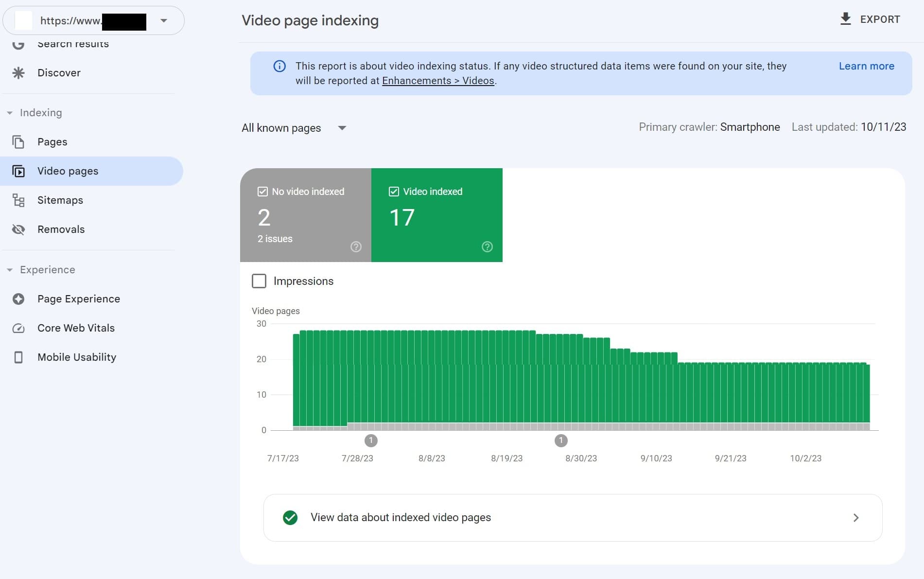Viewport: 924px width, 579px height.
Task: Uncheck the Video indexed checkbox
Action: [394, 192]
